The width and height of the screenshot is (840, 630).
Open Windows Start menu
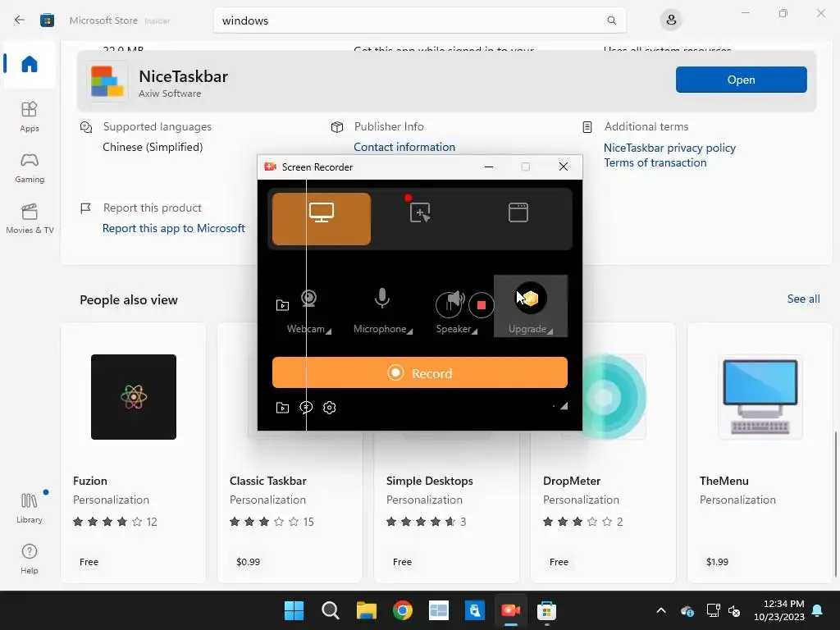294,610
